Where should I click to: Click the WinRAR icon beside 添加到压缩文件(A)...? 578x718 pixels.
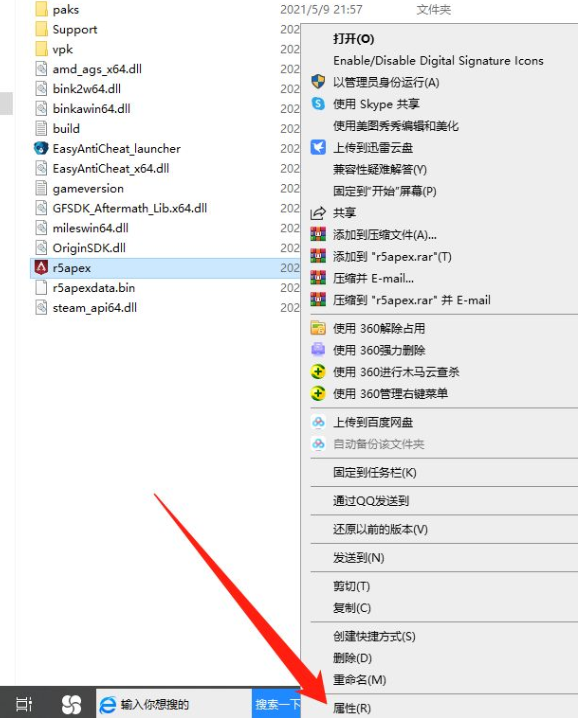pyautogui.click(x=318, y=234)
